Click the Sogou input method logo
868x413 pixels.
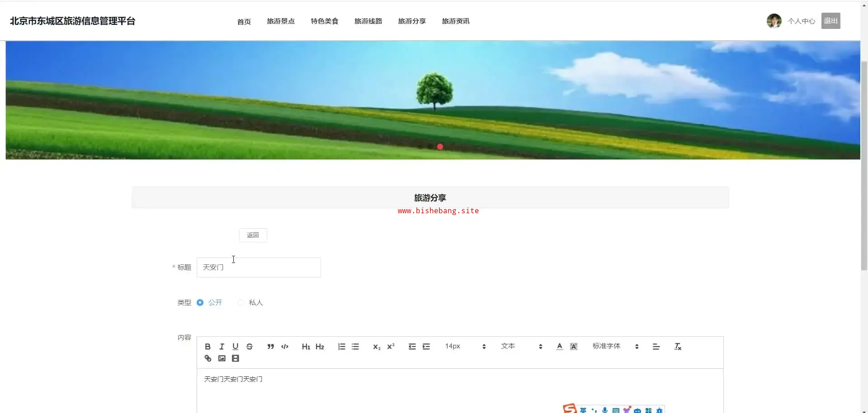[x=570, y=409]
